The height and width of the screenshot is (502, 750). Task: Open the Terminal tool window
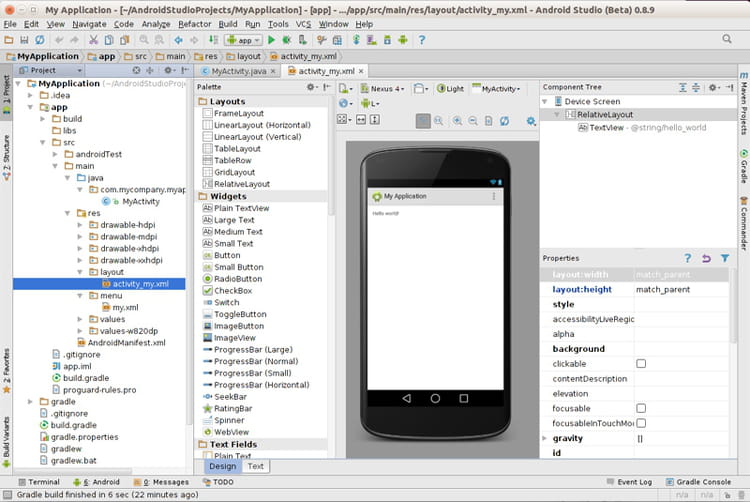tap(39, 482)
